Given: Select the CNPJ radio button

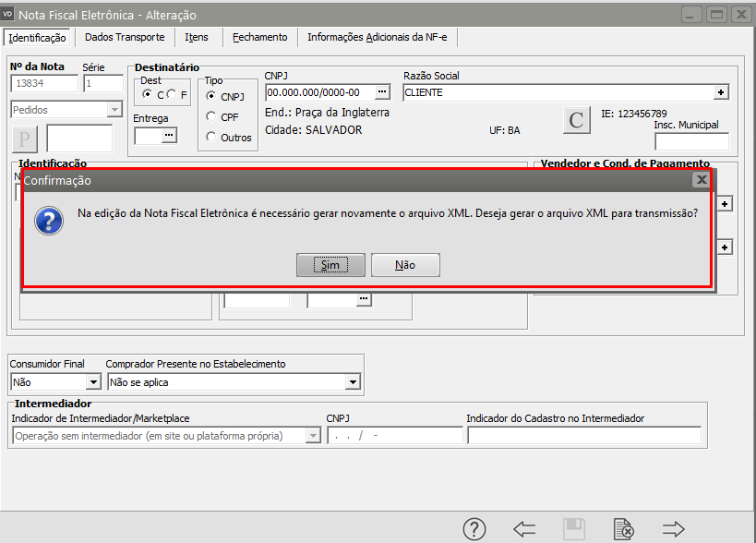Looking at the screenshot, I should [212, 96].
